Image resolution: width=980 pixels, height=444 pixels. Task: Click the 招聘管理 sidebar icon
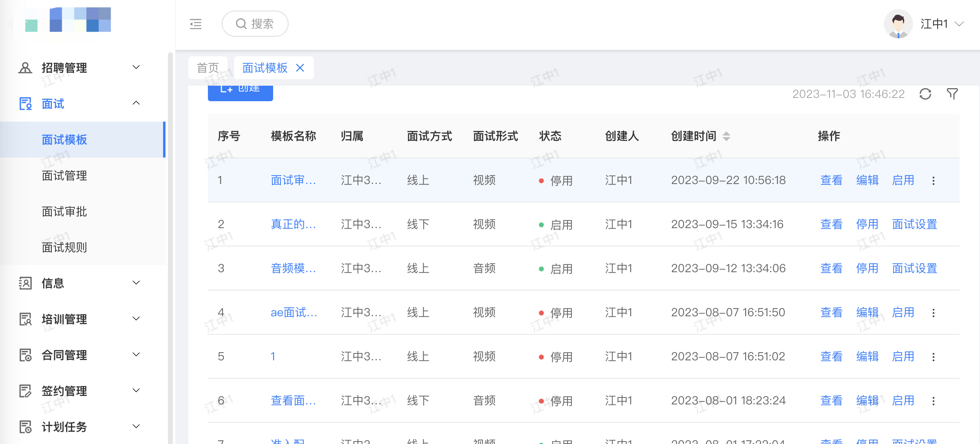click(x=25, y=68)
